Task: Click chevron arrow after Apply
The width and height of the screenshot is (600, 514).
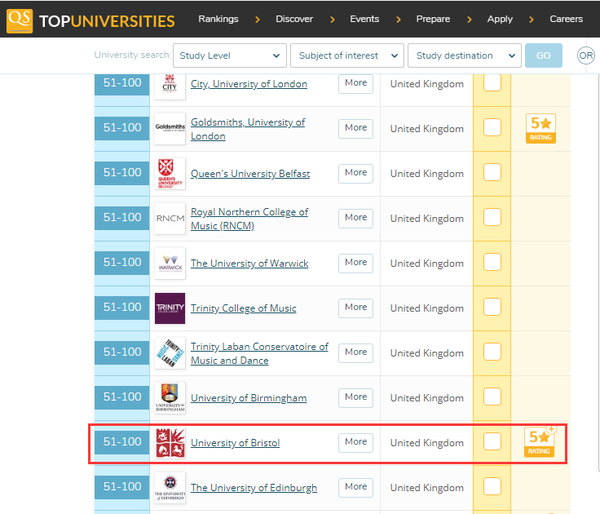Action: 531,20
